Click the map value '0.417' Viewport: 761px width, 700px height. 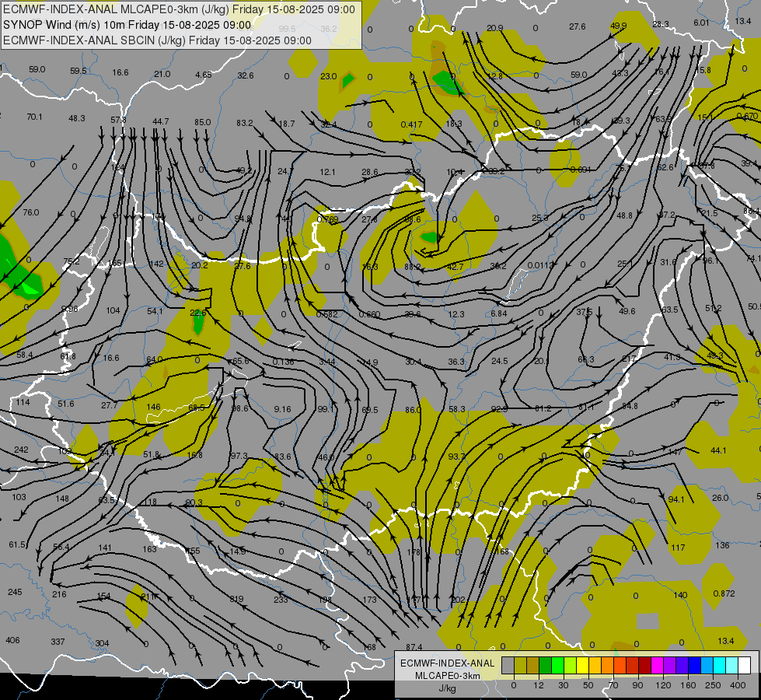pos(411,124)
